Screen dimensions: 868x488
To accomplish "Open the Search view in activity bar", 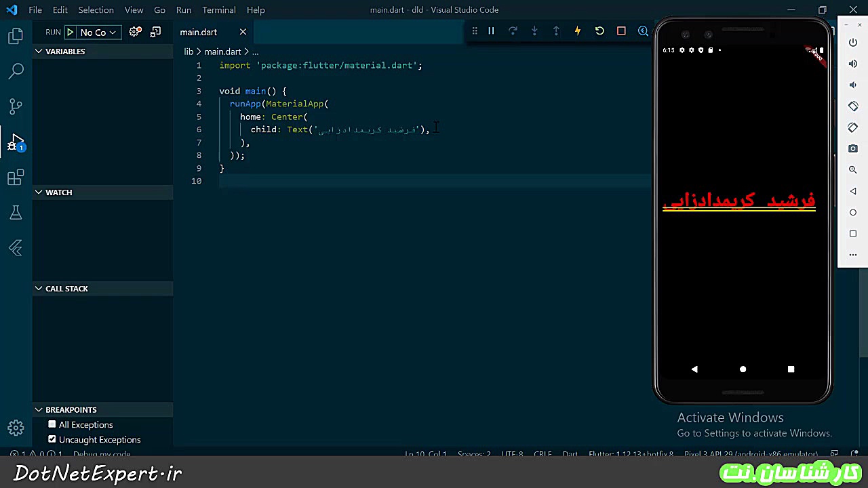I will coord(16,70).
